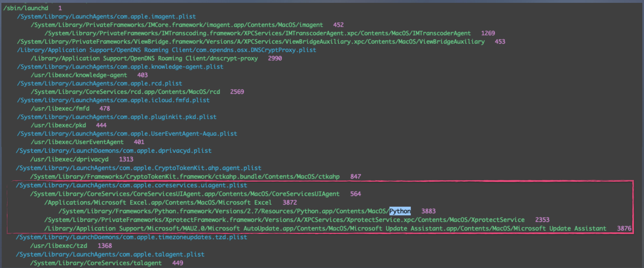Click PID 2569 beside the rcd process
The image size is (644, 268).
click(237, 92)
